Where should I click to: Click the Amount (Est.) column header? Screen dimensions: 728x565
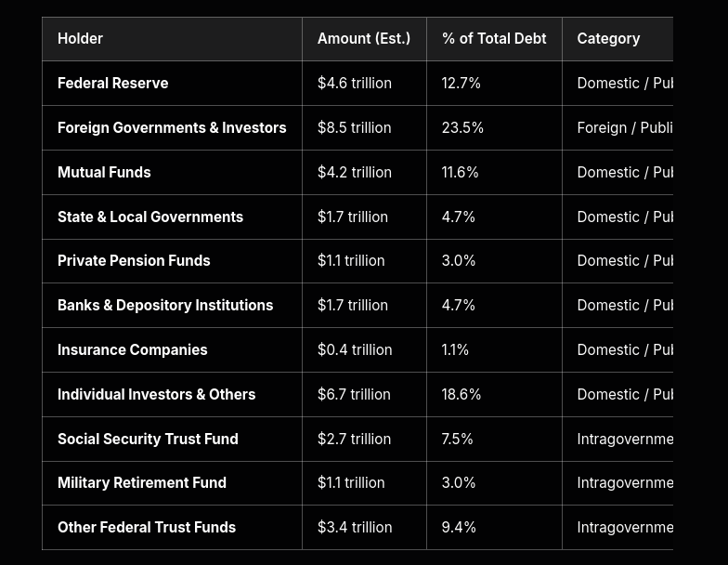pyautogui.click(x=364, y=39)
